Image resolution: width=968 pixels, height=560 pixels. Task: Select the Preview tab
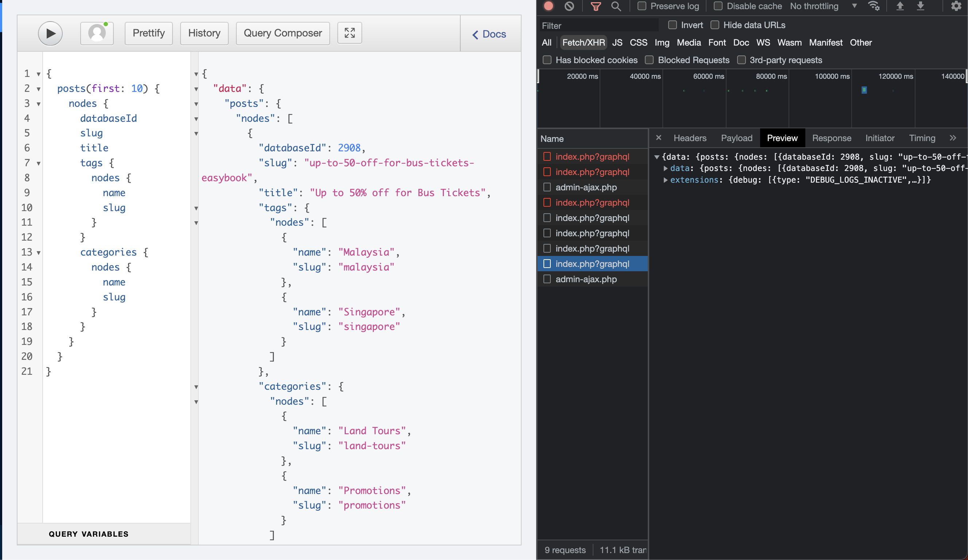[782, 138]
